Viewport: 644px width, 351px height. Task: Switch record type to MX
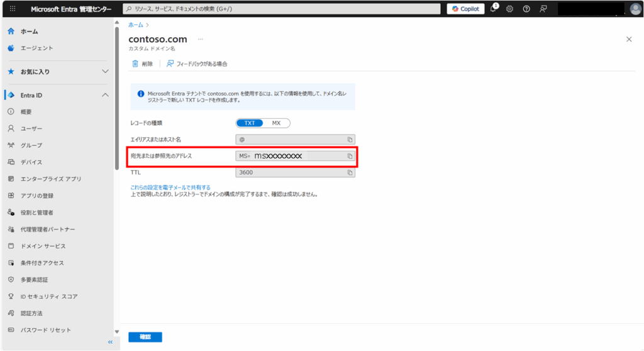(x=276, y=123)
